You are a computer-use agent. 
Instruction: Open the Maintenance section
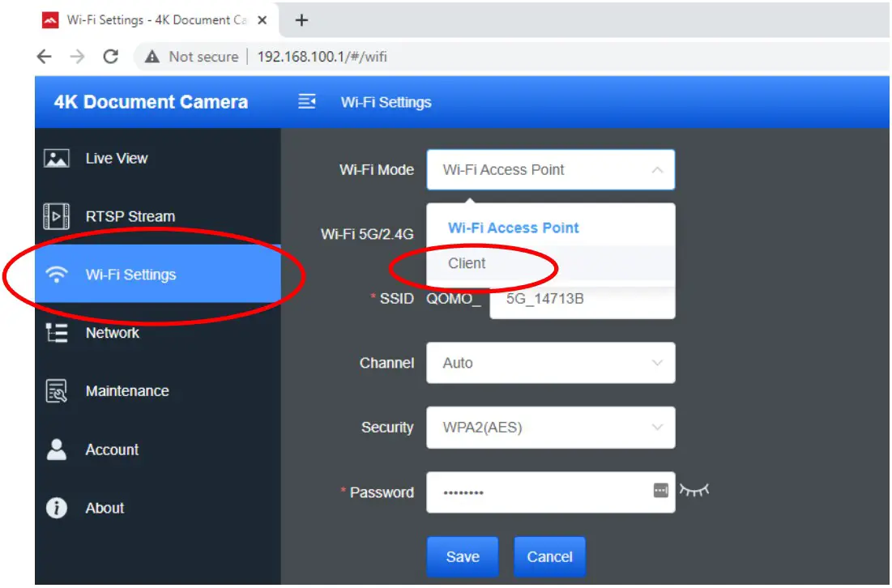pos(158,390)
